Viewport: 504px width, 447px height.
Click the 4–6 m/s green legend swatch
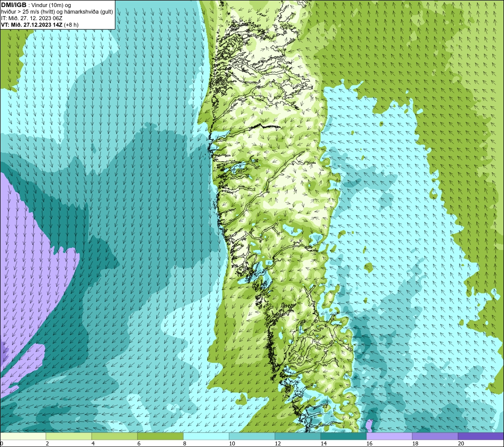(x=114, y=436)
